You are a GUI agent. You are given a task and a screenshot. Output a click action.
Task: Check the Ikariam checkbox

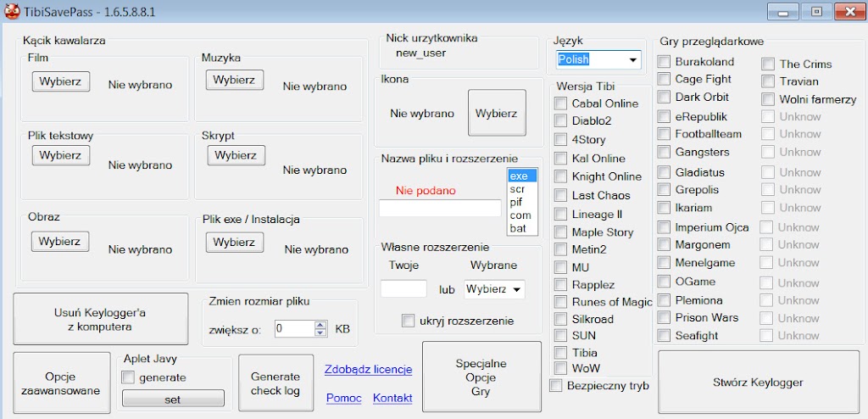664,208
